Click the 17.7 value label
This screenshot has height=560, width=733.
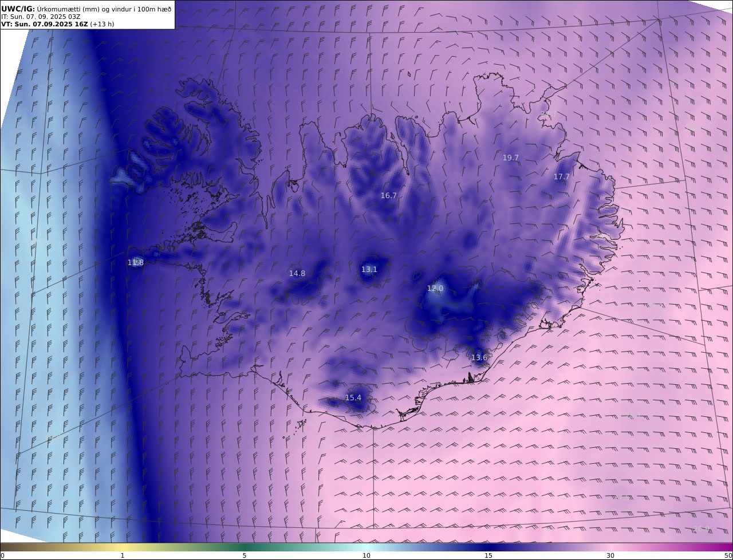coord(561,177)
